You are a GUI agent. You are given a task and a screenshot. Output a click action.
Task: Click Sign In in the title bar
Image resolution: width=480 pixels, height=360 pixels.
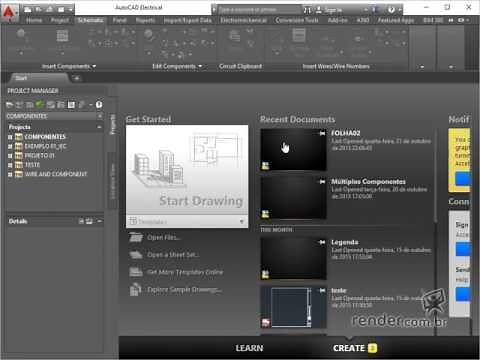[329, 10]
